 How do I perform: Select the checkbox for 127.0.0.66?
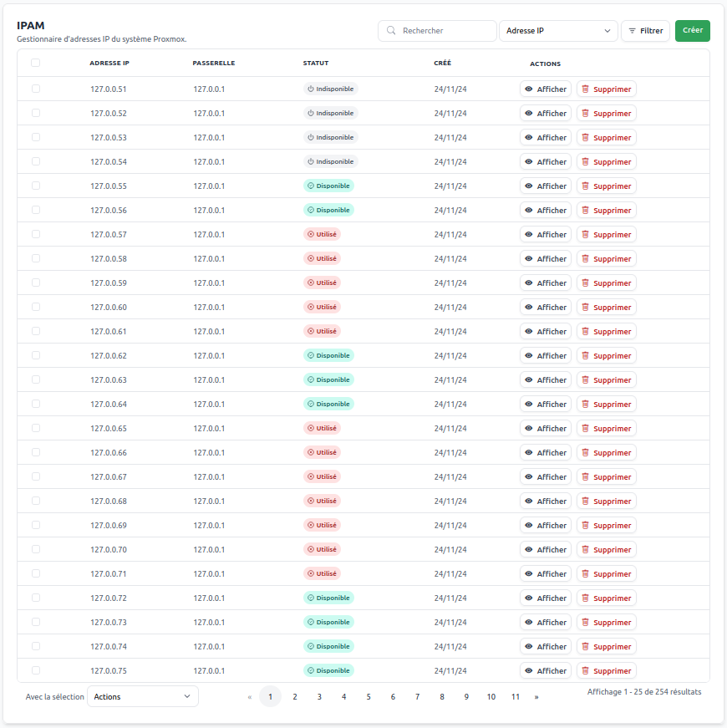point(36,452)
